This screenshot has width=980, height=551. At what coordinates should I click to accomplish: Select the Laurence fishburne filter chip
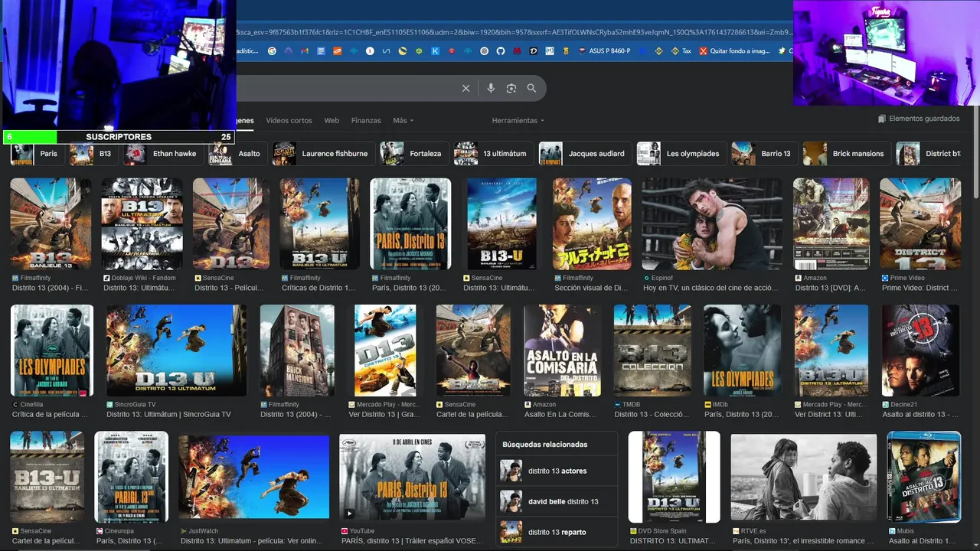pos(323,154)
